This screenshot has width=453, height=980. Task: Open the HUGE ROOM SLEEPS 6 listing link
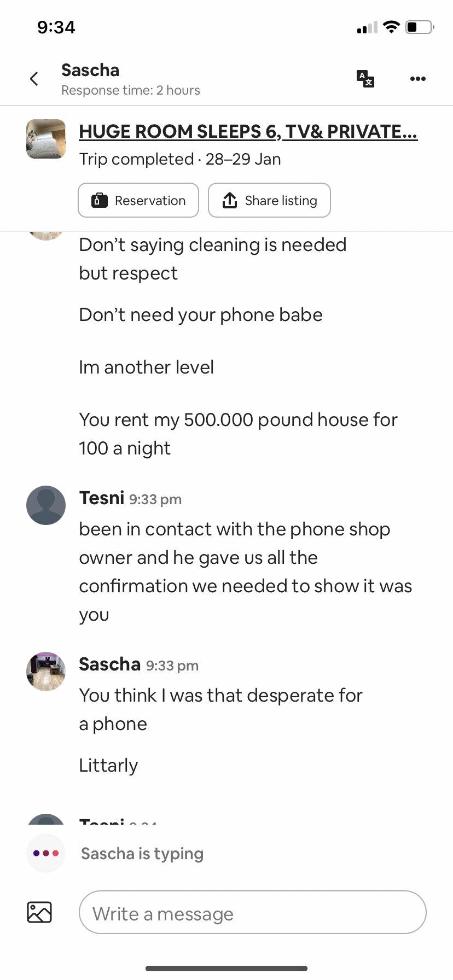pyautogui.click(x=248, y=131)
